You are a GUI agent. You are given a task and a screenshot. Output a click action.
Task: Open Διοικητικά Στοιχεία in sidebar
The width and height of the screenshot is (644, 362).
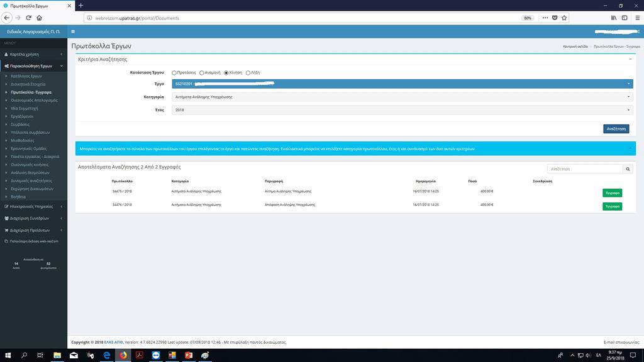[28, 84]
